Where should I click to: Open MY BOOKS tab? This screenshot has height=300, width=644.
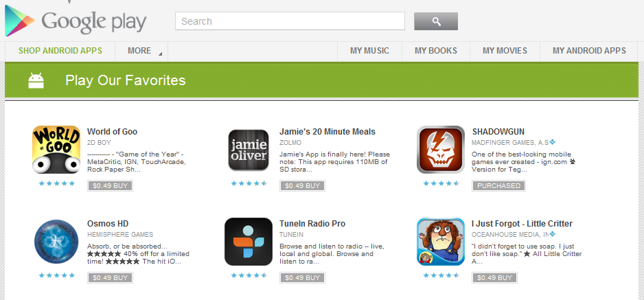[436, 51]
